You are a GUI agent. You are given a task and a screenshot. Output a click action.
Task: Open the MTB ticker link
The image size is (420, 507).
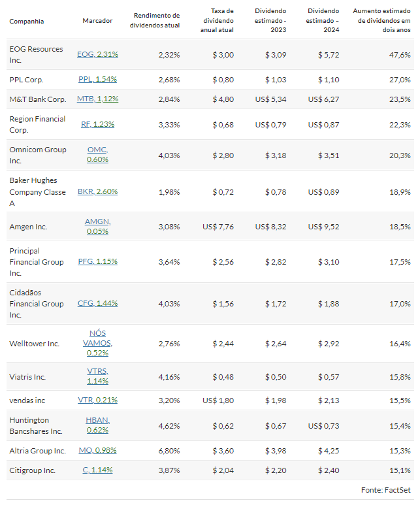97,99
